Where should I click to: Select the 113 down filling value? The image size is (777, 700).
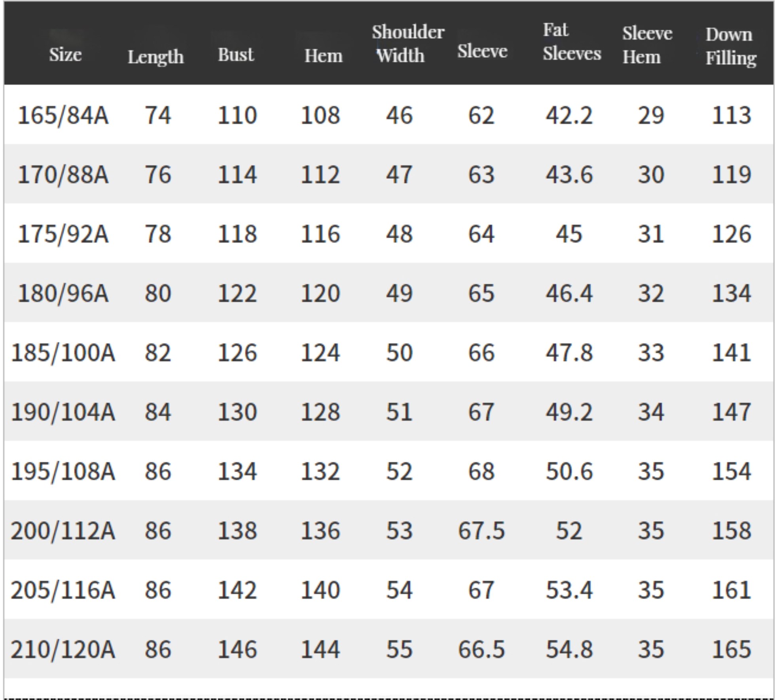pos(732,116)
